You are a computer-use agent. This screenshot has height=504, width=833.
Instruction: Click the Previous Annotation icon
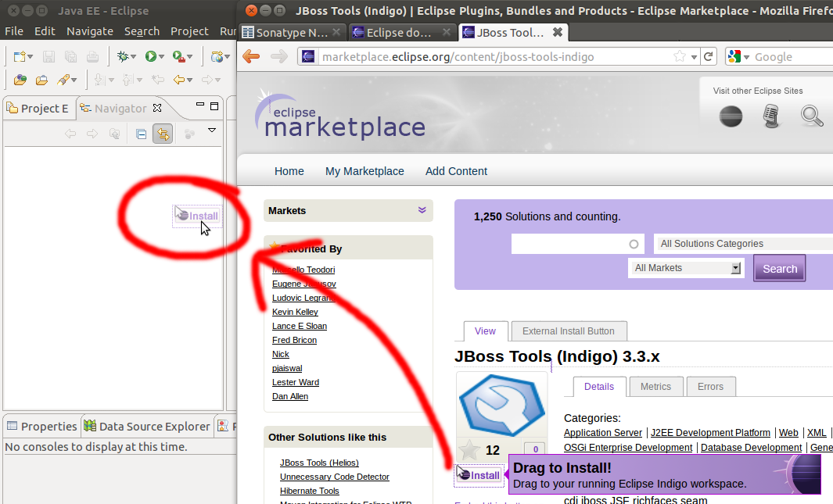point(127,80)
